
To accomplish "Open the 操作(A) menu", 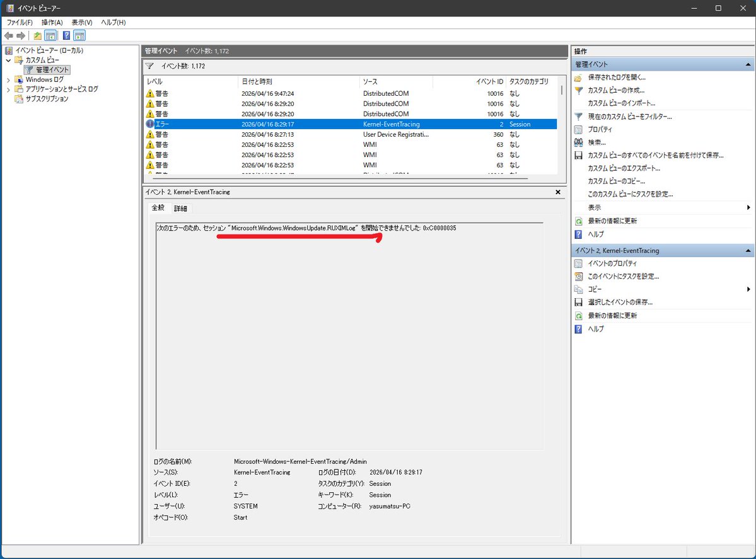I will pyautogui.click(x=52, y=22).
